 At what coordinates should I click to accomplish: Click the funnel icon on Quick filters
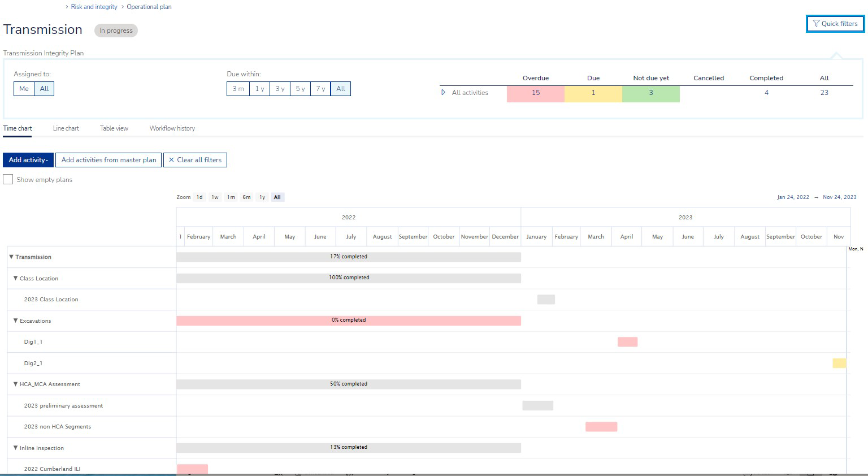tap(816, 24)
